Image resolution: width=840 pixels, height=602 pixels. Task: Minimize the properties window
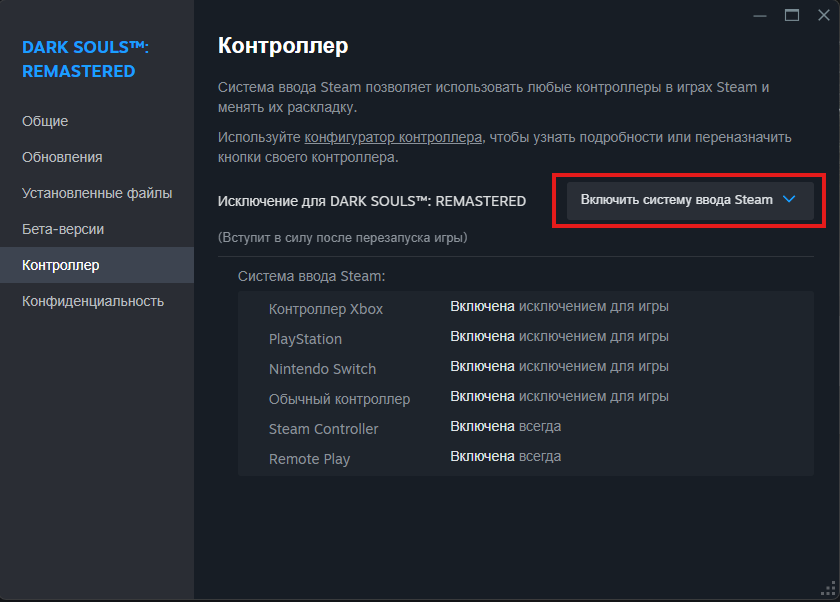point(762,15)
